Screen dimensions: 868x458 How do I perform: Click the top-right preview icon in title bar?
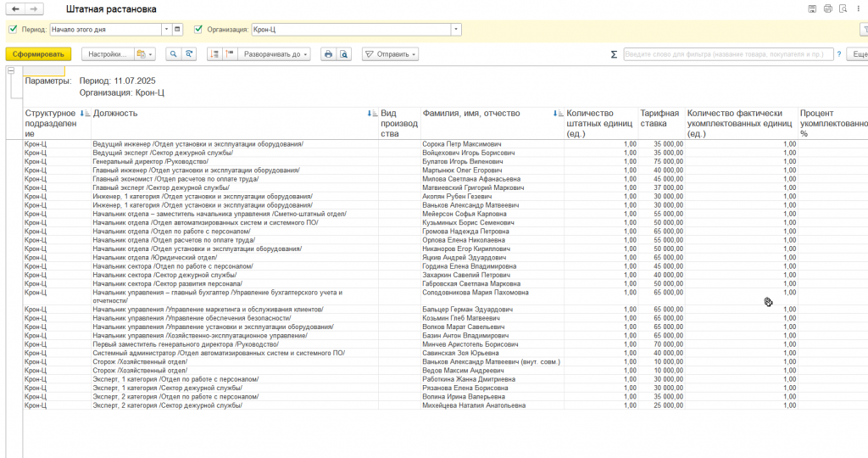tap(843, 8)
